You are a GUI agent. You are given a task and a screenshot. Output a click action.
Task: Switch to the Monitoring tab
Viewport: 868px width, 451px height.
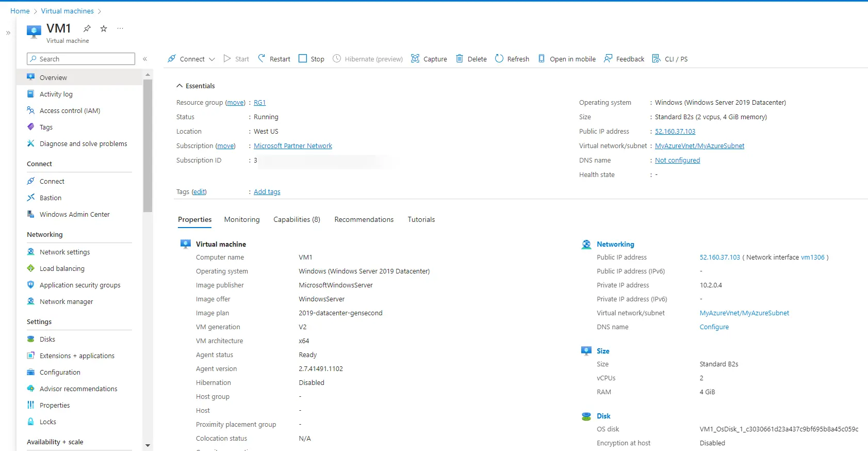pyautogui.click(x=242, y=219)
